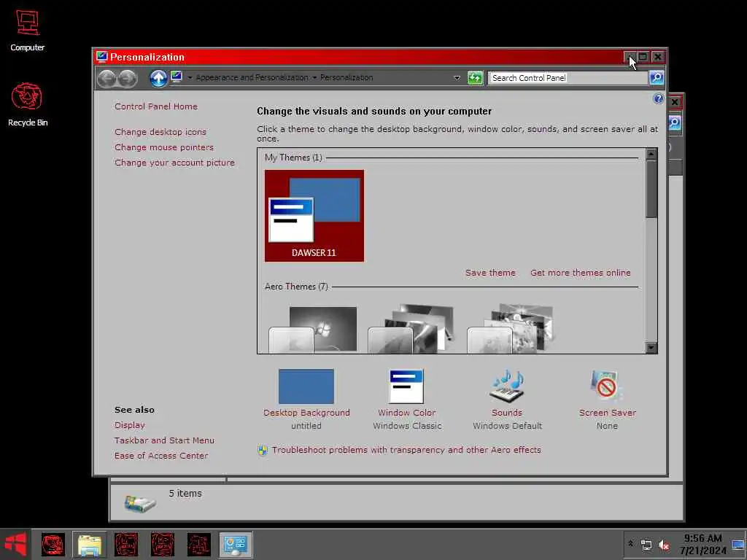Open the File Explorer taskbar icon
The image size is (747, 560).
click(90, 545)
